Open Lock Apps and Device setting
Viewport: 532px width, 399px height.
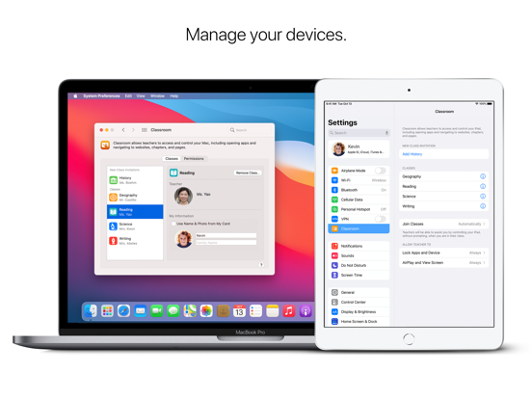pyautogui.click(x=443, y=253)
